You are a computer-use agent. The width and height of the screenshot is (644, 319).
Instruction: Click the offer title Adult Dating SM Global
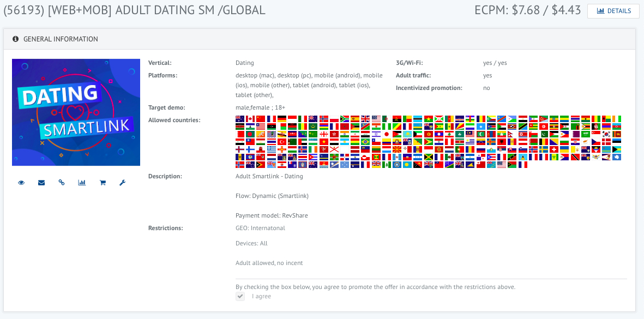[135, 10]
